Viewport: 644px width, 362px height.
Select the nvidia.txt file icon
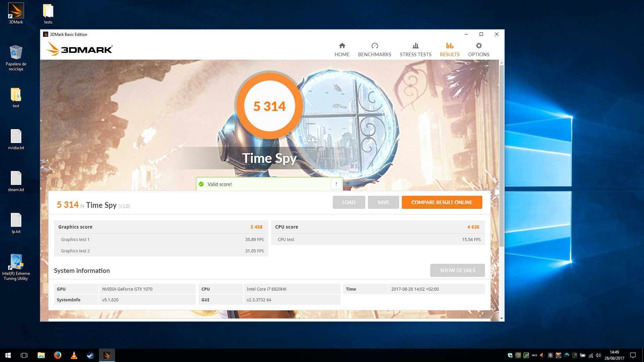tap(16, 139)
